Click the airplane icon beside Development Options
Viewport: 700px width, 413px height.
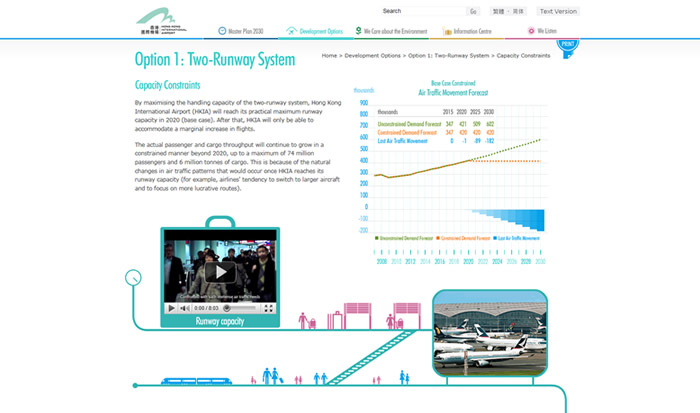pyautogui.click(x=291, y=31)
